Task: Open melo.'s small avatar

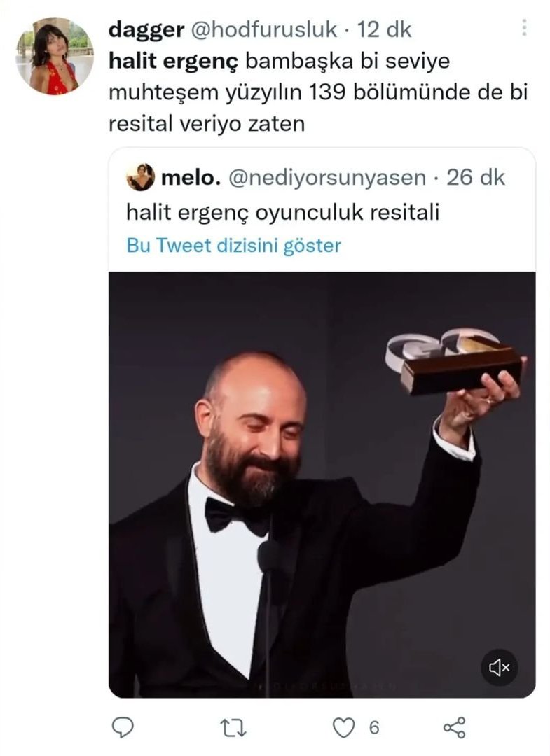Action: (x=140, y=177)
